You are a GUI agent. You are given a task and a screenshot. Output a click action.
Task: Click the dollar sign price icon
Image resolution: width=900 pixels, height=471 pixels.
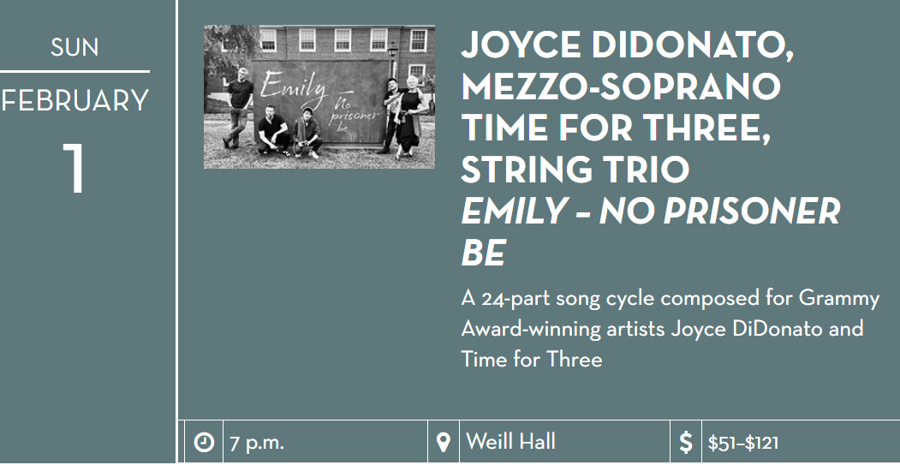pyautogui.click(x=686, y=442)
